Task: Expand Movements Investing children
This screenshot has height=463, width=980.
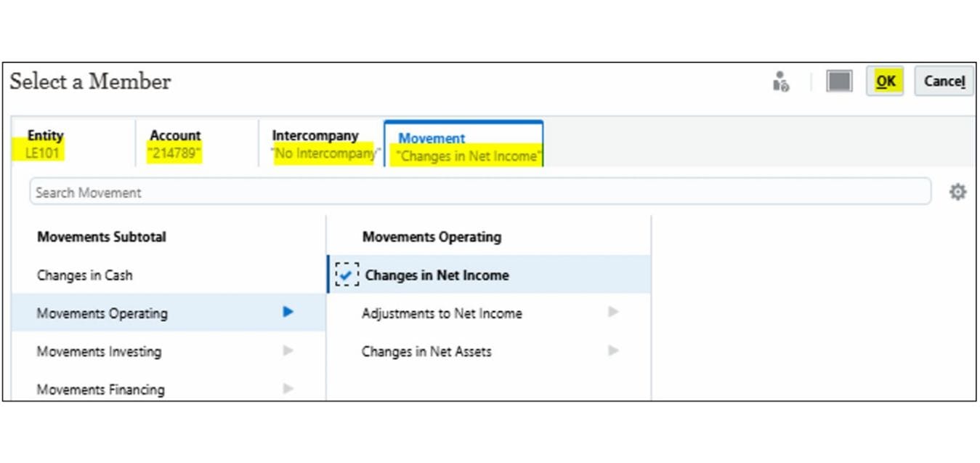Action: pos(288,351)
